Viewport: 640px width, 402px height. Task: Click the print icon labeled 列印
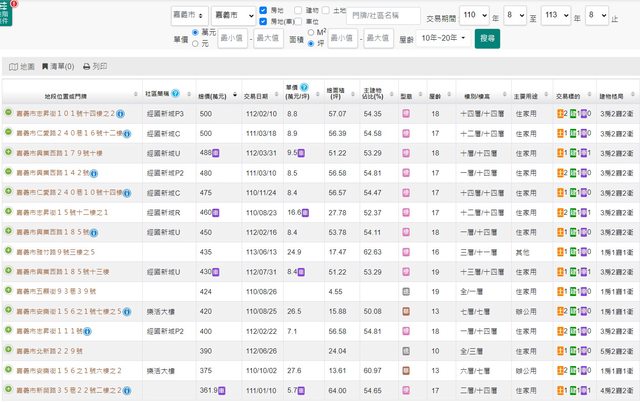pos(95,66)
